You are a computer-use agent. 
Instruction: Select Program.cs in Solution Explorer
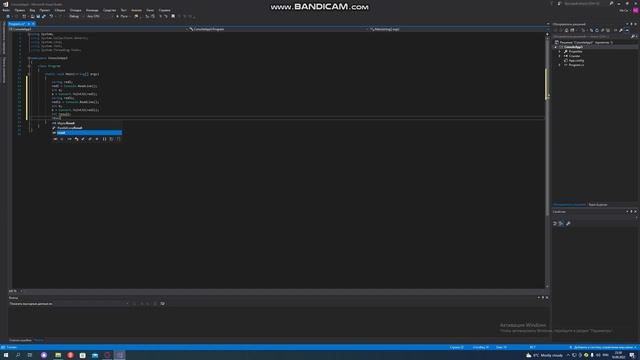pos(576,65)
